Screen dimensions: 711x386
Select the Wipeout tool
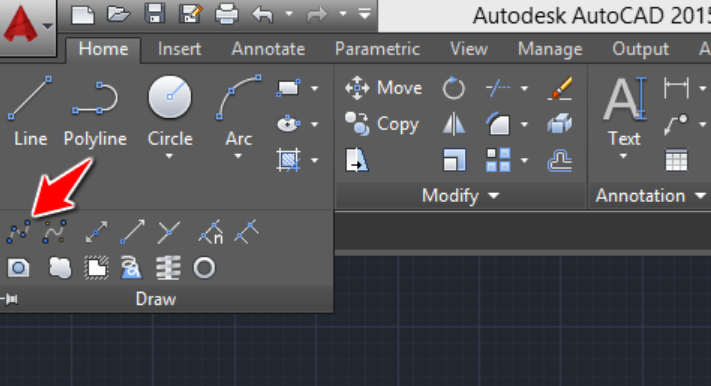point(97,268)
